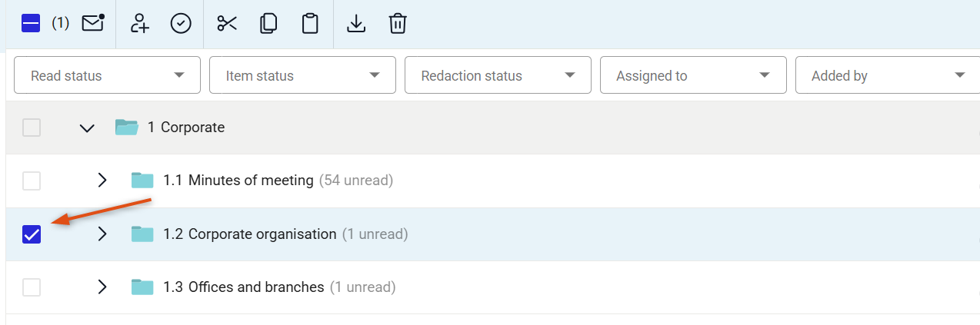Click the copy icon in toolbar
The height and width of the screenshot is (325, 980).
point(268,24)
